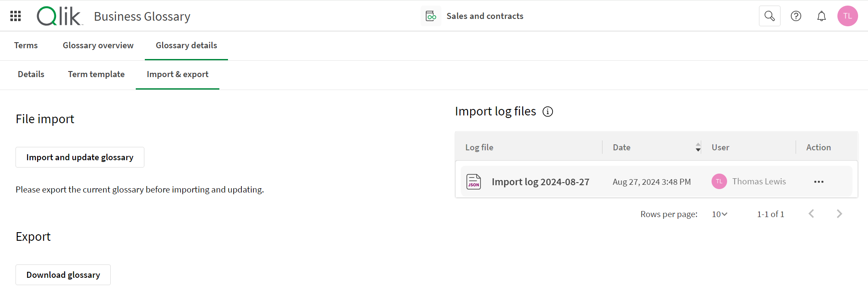Sort log files by the Date column arrows

pyautogui.click(x=698, y=147)
